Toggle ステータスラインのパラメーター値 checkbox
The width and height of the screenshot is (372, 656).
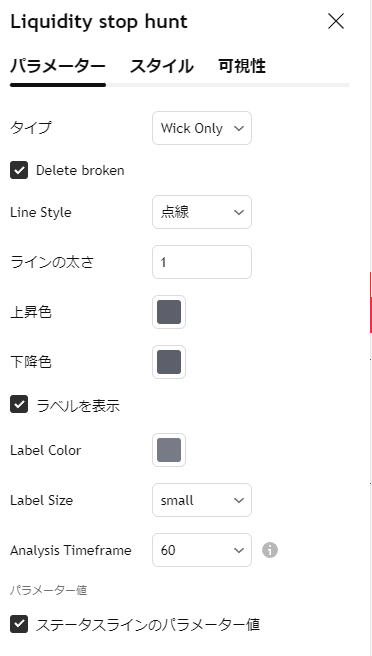point(19,624)
